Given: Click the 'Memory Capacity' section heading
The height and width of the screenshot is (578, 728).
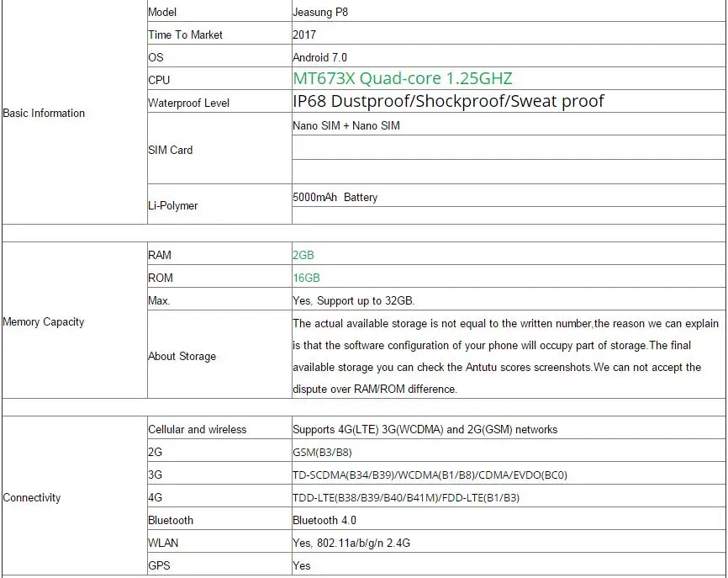Looking at the screenshot, I should click(43, 322).
